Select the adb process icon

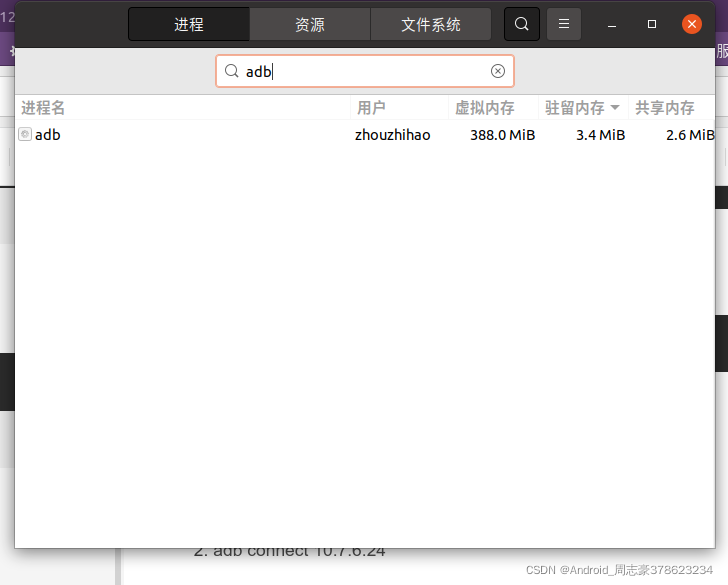point(25,135)
